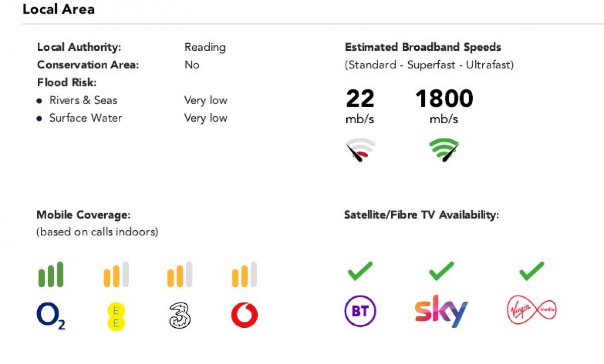Click the green checkmark above BT

[360, 271]
